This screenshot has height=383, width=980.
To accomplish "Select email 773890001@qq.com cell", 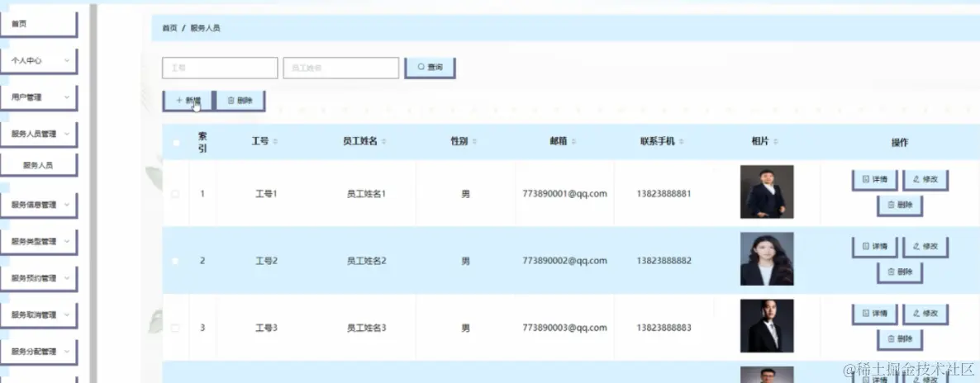I will (565, 194).
